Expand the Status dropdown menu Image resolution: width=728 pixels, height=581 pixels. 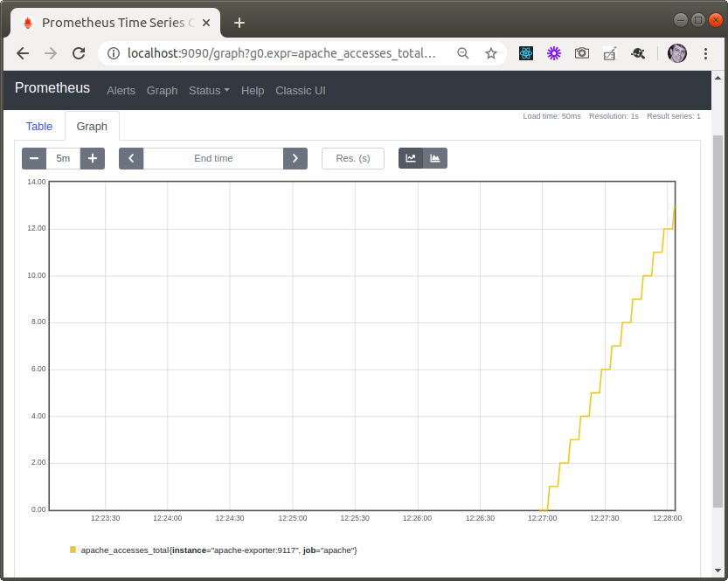(209, 91)
